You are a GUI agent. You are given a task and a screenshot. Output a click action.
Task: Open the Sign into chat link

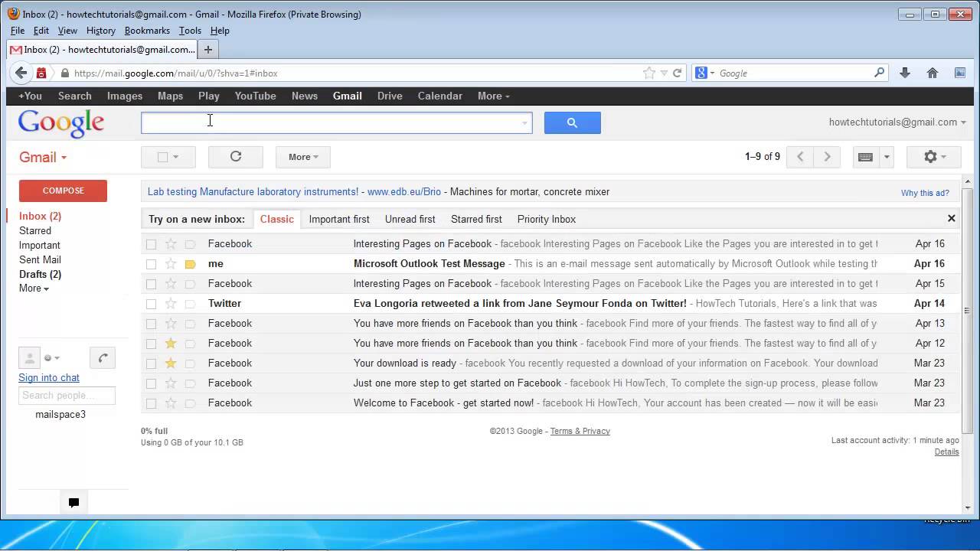pyautogui.click(x=49, y=377)
